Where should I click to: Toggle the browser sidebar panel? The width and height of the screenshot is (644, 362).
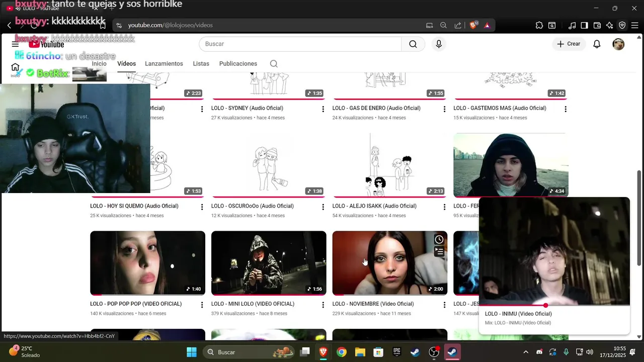pos(585,25)
